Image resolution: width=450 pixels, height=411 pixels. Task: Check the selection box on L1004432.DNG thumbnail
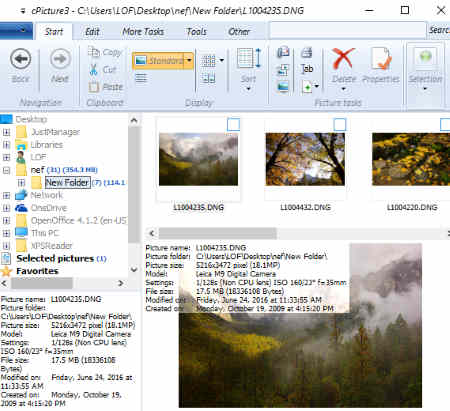pyautogui.click(x=340, y=124)
